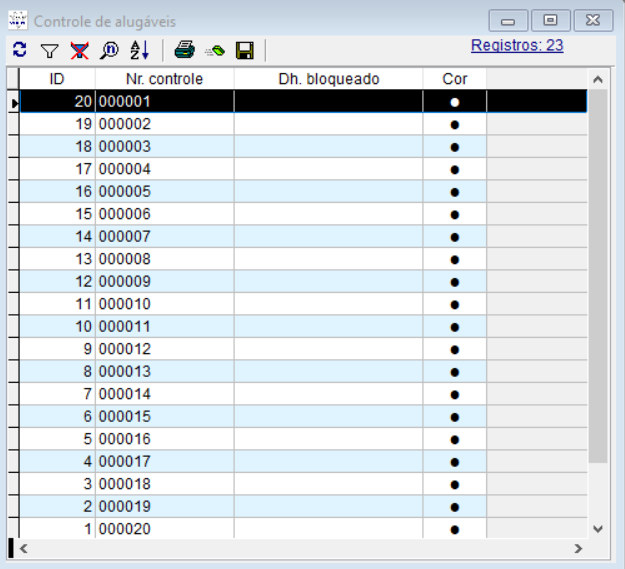Click the refresh records icon
Image resolution: width=625 pixels, height=569 pixels.
click(20, 50)
